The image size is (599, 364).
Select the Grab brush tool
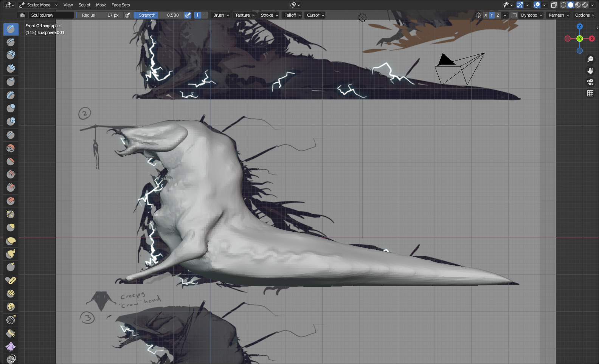11,228
